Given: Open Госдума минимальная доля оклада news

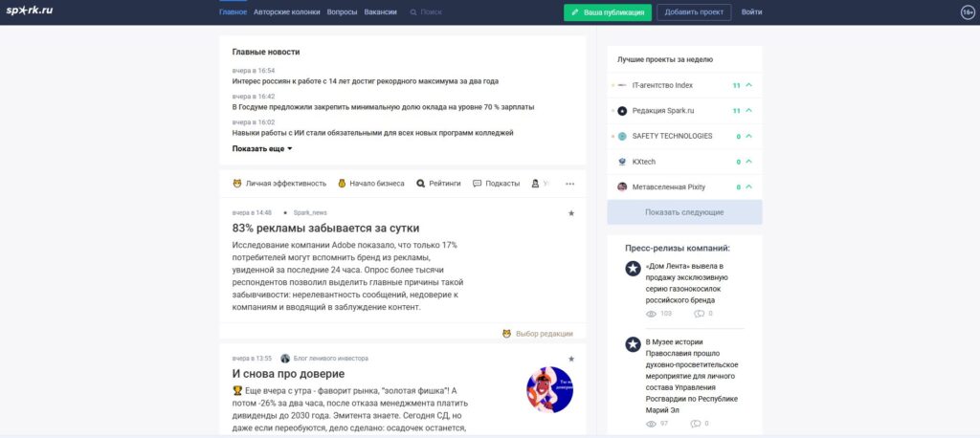Looking at the screenshot, I should point(383,107).
